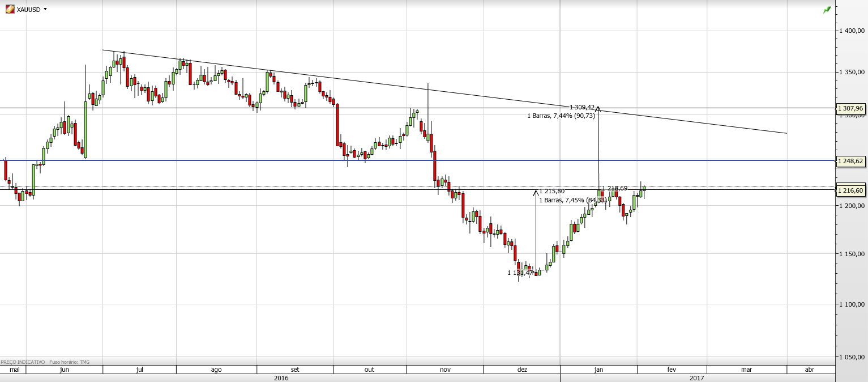868x382 pixels.
Task: Click the 'jul' month on time axis
Action: pyautogui.click(x=139, y=370)
